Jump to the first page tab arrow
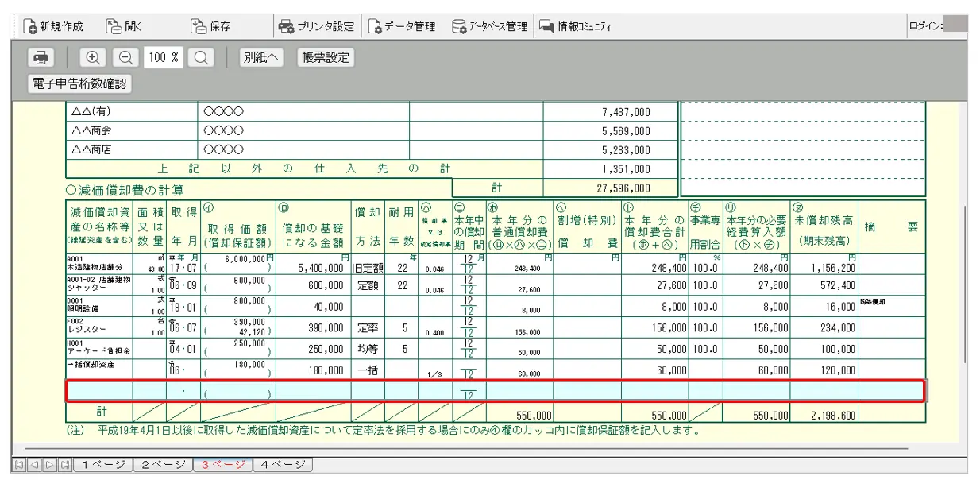980x480 pixels. pyautogui.click(x=17, y=464)
